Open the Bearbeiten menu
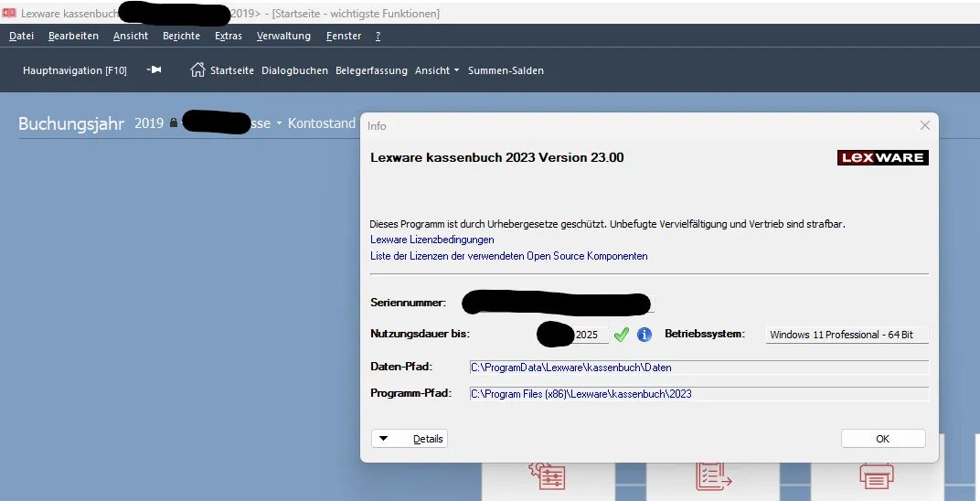Viewport: 980px width, 501px height. tap(73, 37)
